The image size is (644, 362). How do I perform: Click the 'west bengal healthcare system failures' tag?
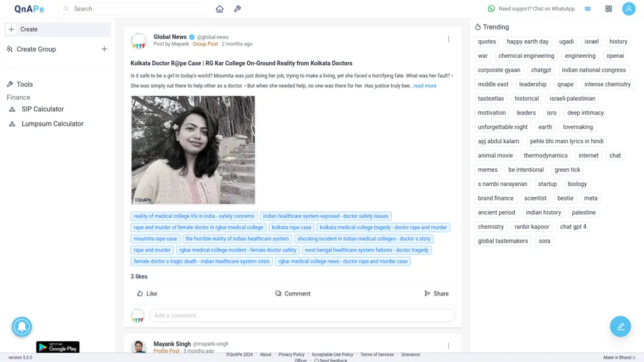point(367,250)
